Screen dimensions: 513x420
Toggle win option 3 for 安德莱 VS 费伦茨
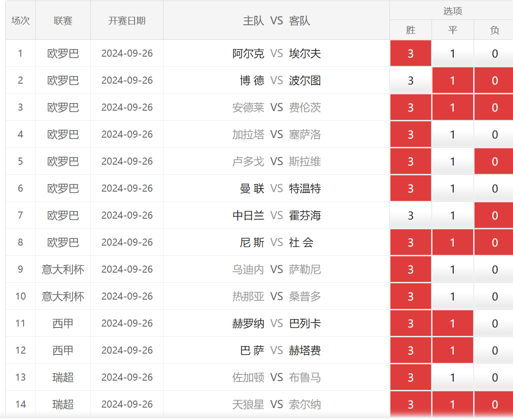(411, 107)
